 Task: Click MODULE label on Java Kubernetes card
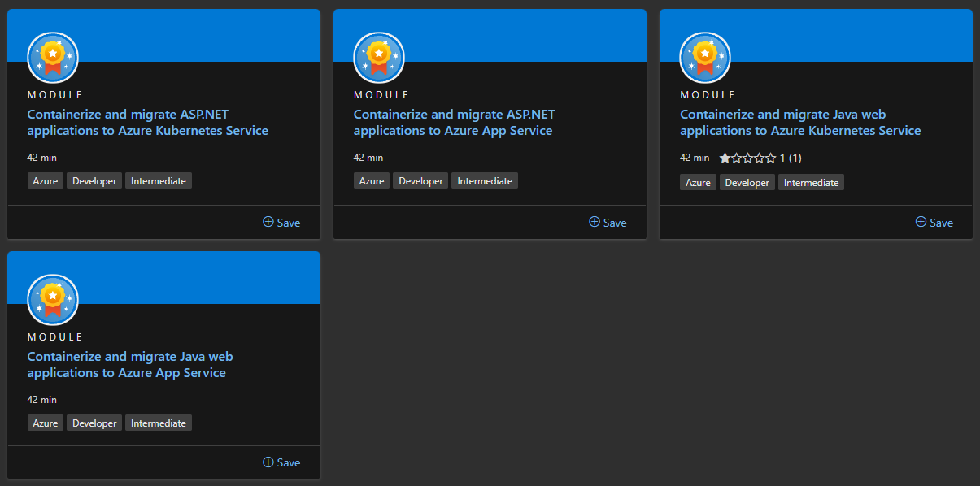pos(708,94)
